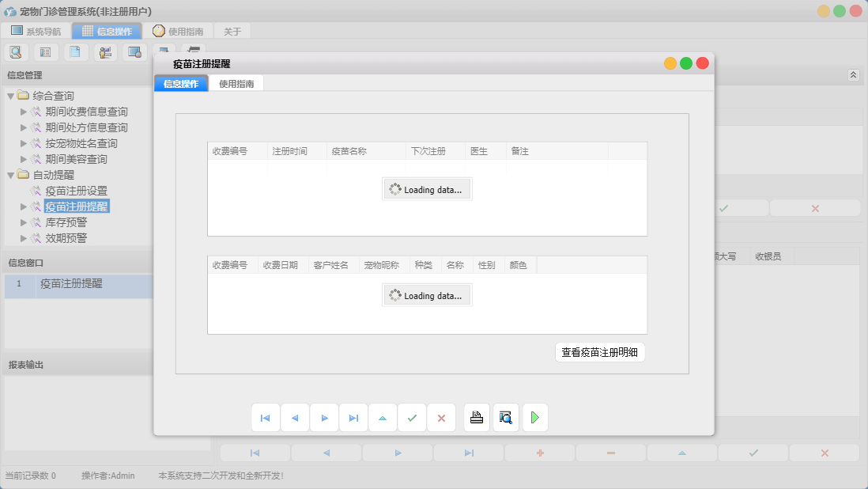Expand the 期间收费信息查询 node
This screenshot has height=489, width=868.
point(25,112)
